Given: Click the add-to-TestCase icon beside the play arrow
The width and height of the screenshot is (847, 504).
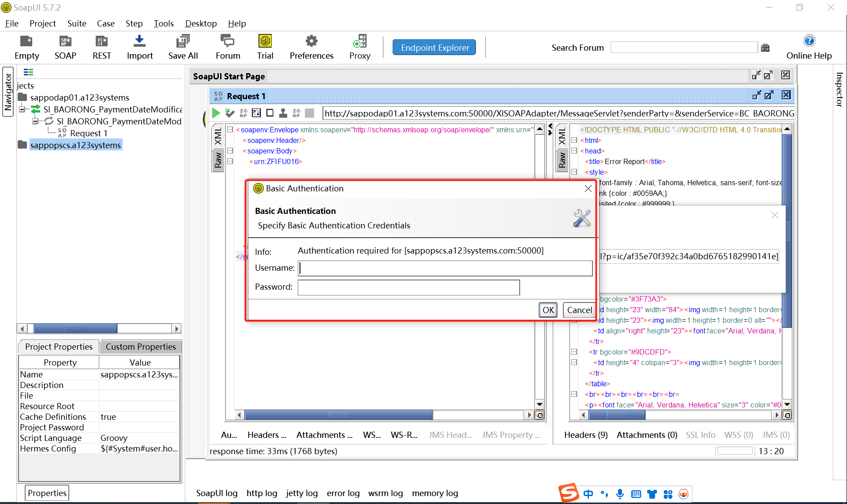Looking at the screenshot, I should tap(229, 113).
